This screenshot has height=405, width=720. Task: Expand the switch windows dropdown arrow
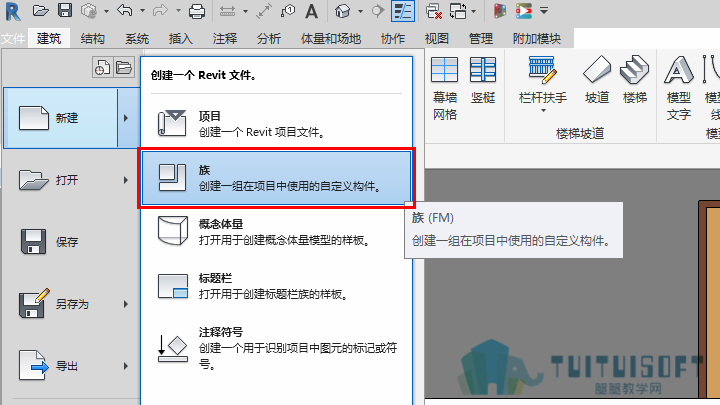(x=474, y=11)
